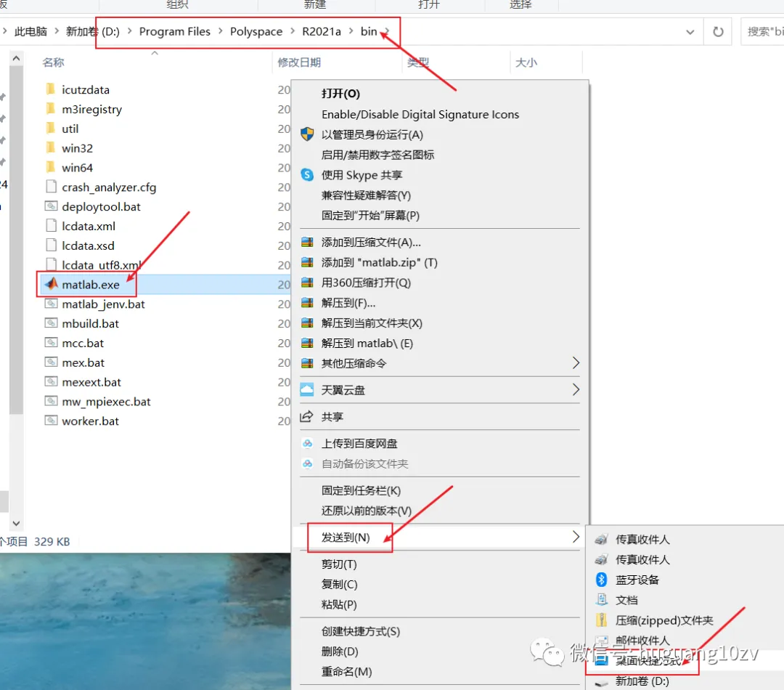This screenshot has height=690, width=784.
Task: Select the mw_mpiexec.bat file
Action: [106, 402]
